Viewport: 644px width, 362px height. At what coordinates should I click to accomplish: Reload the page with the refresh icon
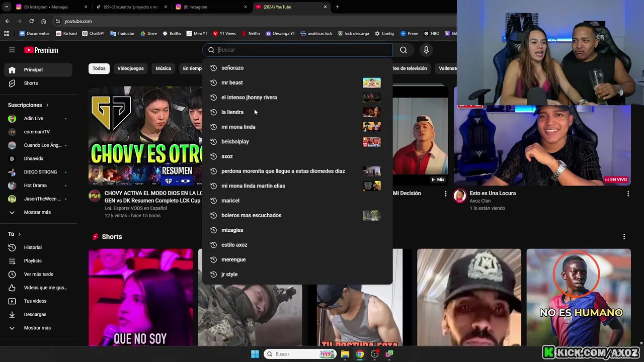pos(31,21)
